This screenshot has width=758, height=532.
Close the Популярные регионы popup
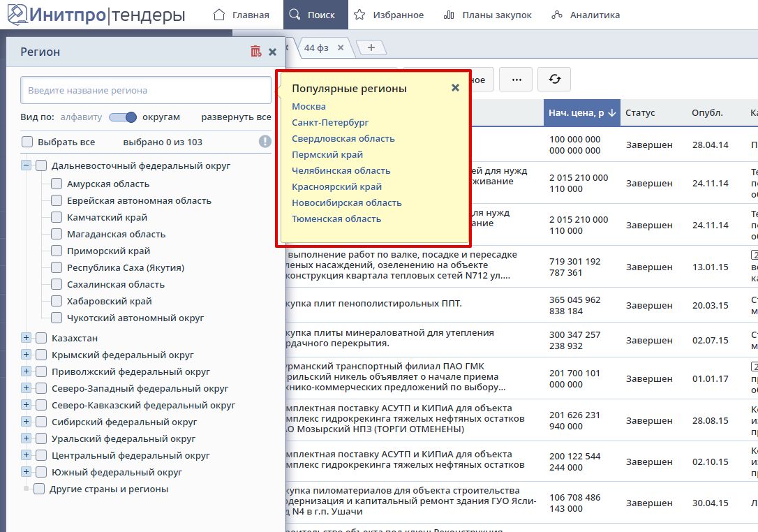[x=455, y=88]
